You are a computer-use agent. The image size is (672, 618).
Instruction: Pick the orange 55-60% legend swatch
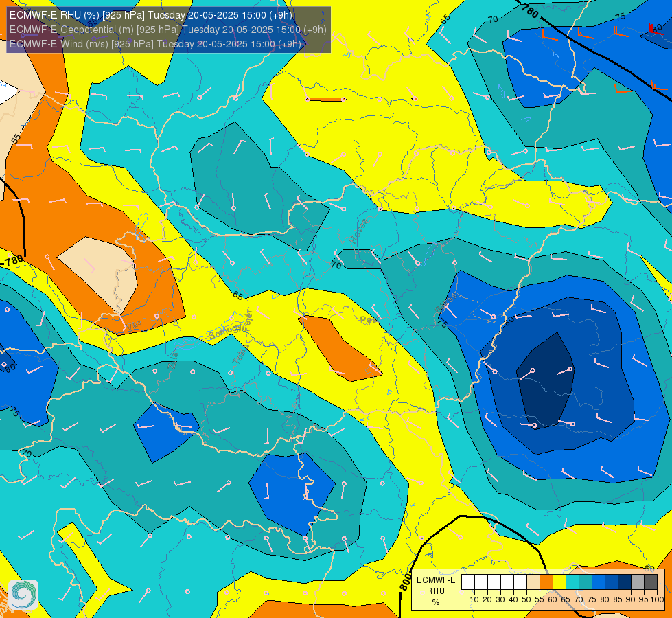pos(546,582)
